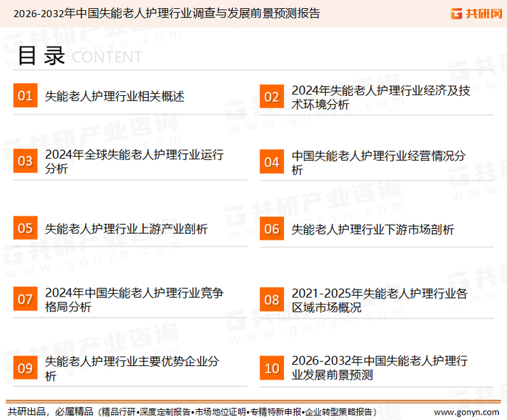
Task: Select the orange 09 chapter badge
Action: 25,367
